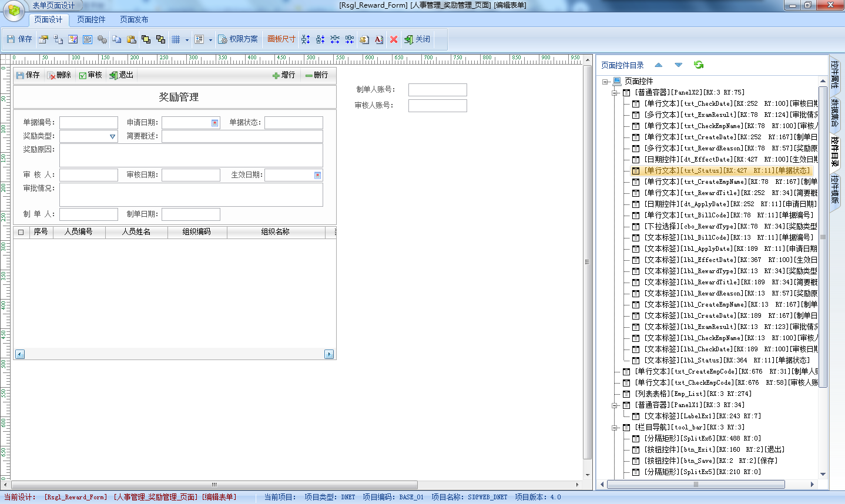
Task: Open the 数据集合 side tab
Action: [x=835, y=113]
